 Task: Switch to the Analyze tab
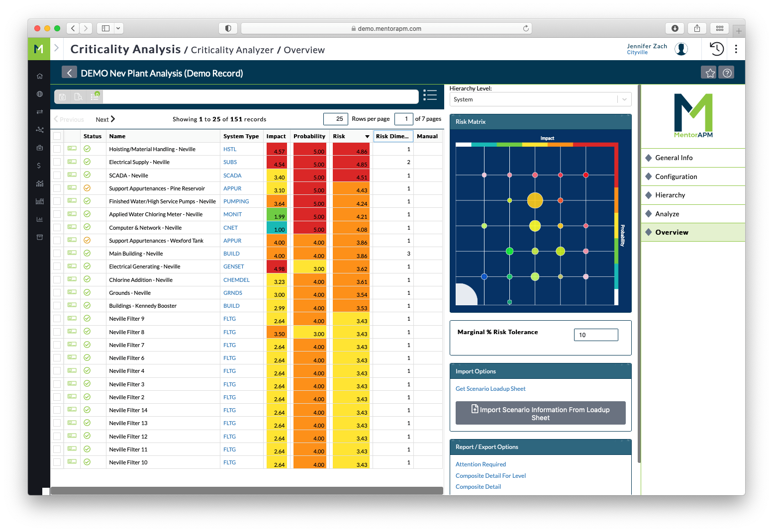(667, 214)
